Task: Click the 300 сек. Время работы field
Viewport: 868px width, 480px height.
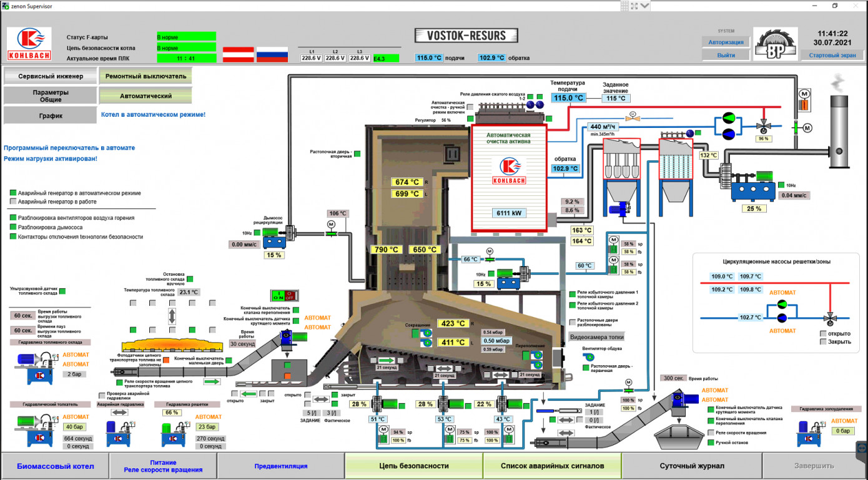Action: coord(673,378)
